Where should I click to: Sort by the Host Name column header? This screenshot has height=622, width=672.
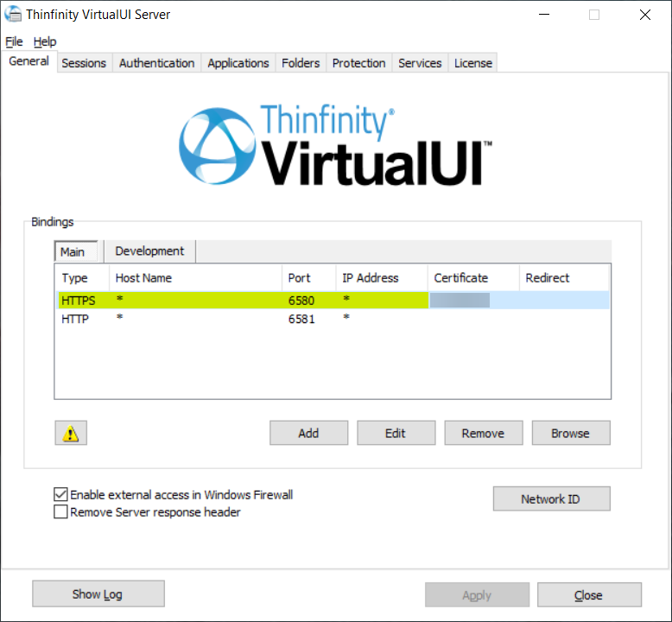(195, 278)
